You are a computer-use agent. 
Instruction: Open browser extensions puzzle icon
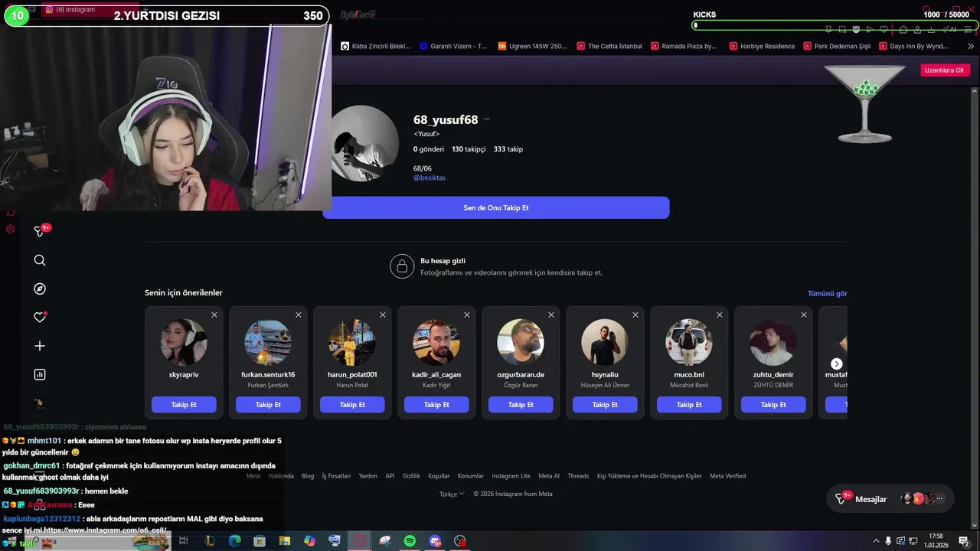(x=904, y=29)
